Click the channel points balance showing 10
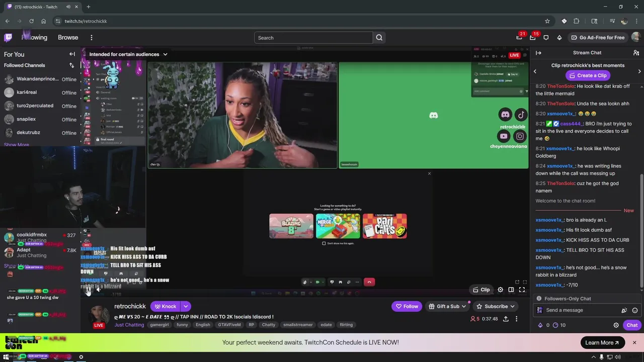 point(559,325)
